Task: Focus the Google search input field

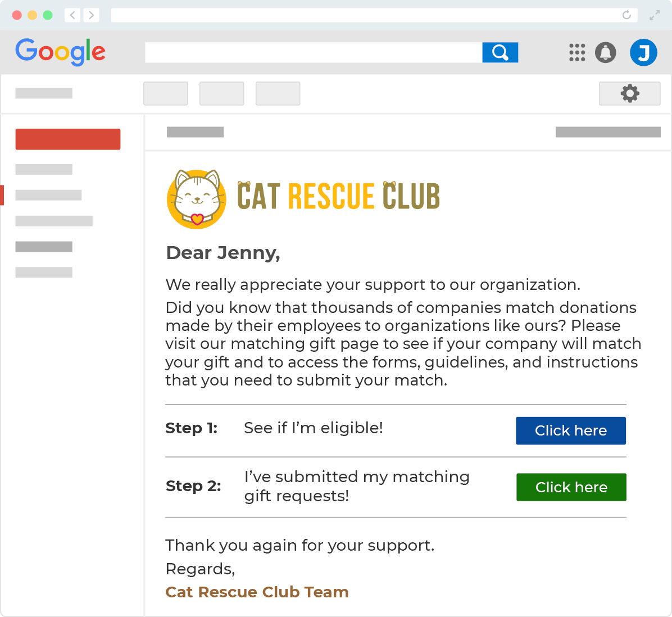Action: pos(313,53)
